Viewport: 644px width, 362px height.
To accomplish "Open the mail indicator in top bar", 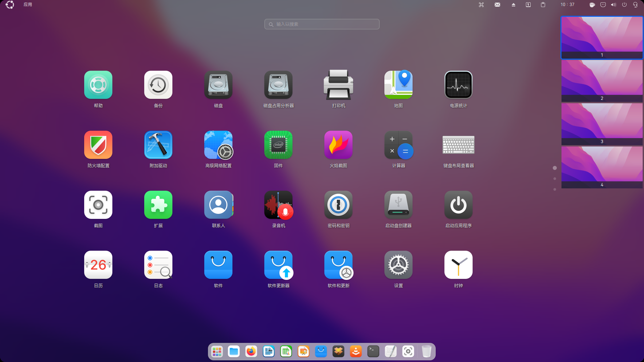I will tap(497, 5).
